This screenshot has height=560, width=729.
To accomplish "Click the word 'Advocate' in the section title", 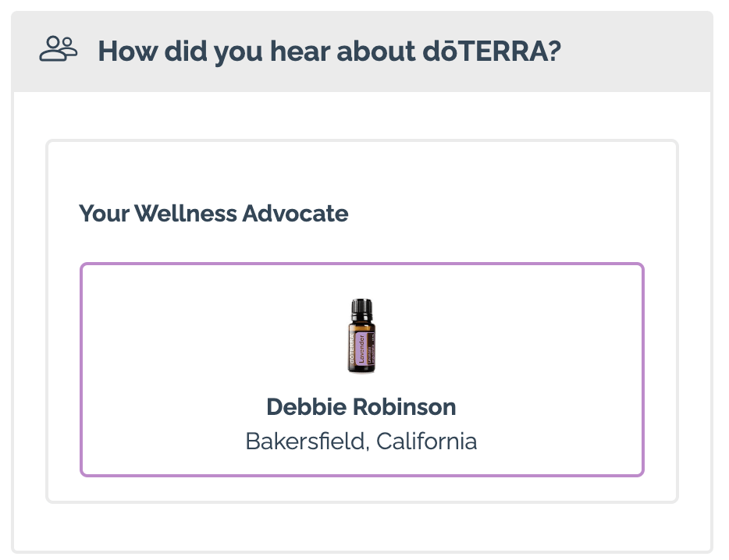I will coord(295,214).
